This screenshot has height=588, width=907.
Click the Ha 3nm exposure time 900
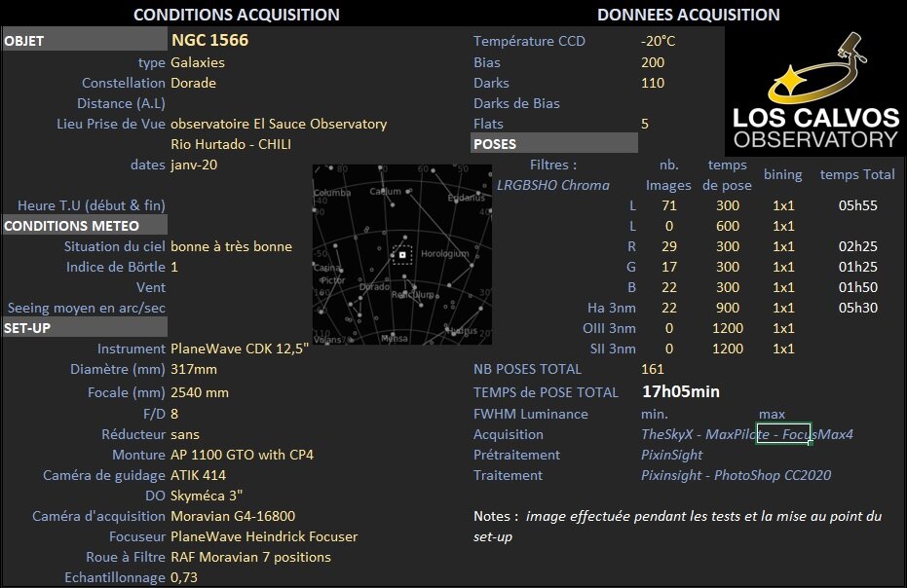coord(728,308)
